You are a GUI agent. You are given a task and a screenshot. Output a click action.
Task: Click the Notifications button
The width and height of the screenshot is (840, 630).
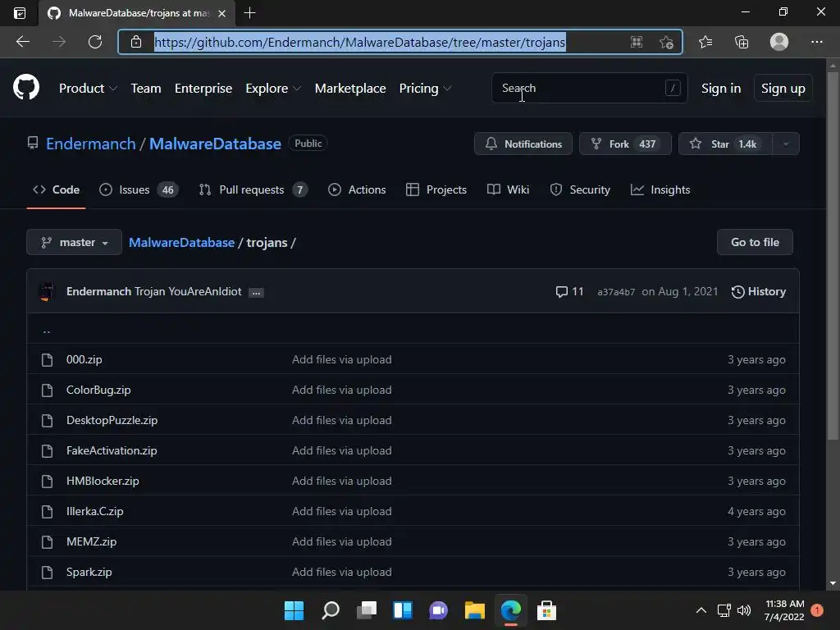coord(523,144)
